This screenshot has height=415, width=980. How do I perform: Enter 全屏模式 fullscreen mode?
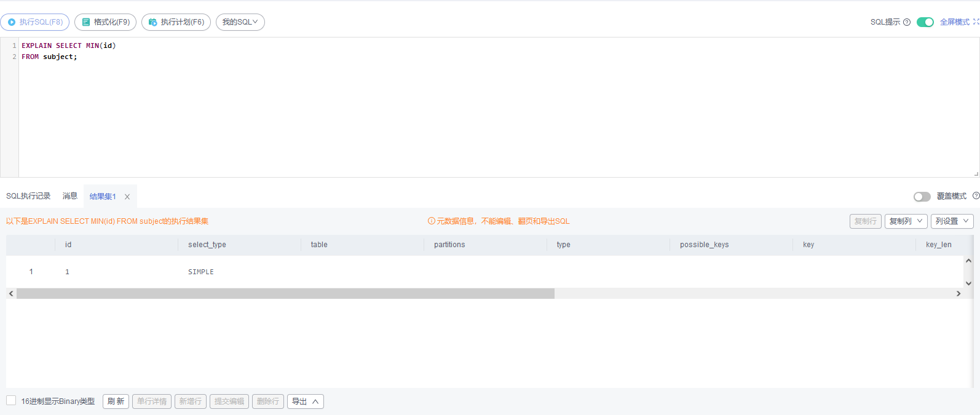click(955, 22)
